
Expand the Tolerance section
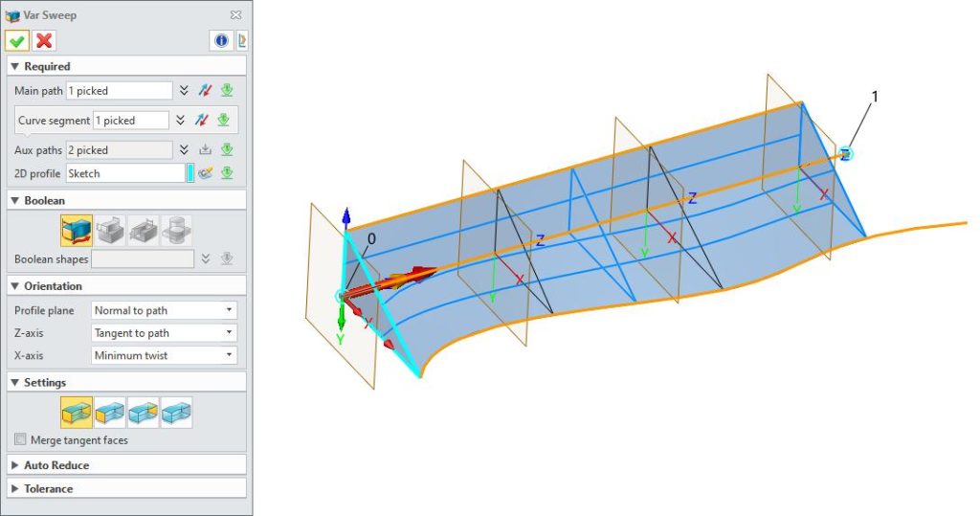[x=48, y=488]
